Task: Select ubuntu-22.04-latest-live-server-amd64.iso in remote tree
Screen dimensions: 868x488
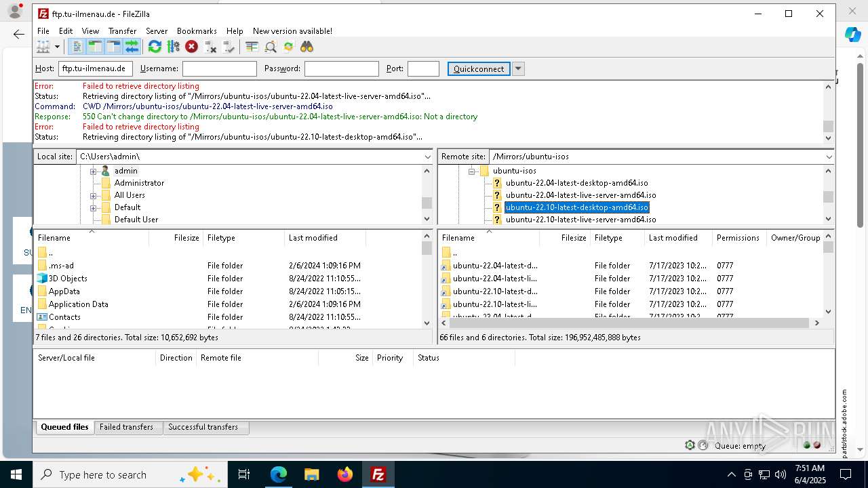Action: point(580,195)
